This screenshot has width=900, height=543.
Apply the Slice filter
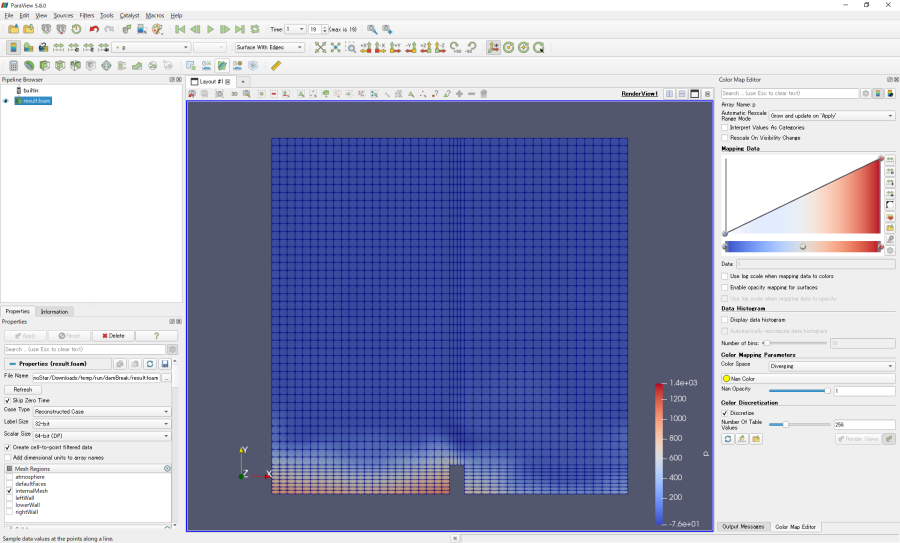coord(60,66)
